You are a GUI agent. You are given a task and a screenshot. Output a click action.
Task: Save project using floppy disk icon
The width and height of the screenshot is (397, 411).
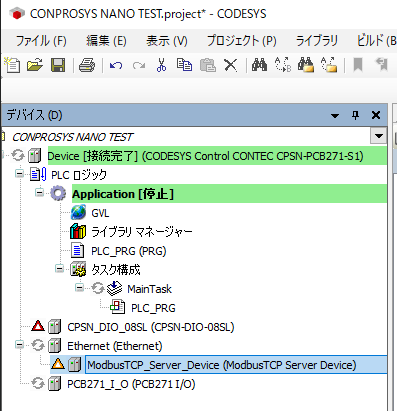pos(58,65)
